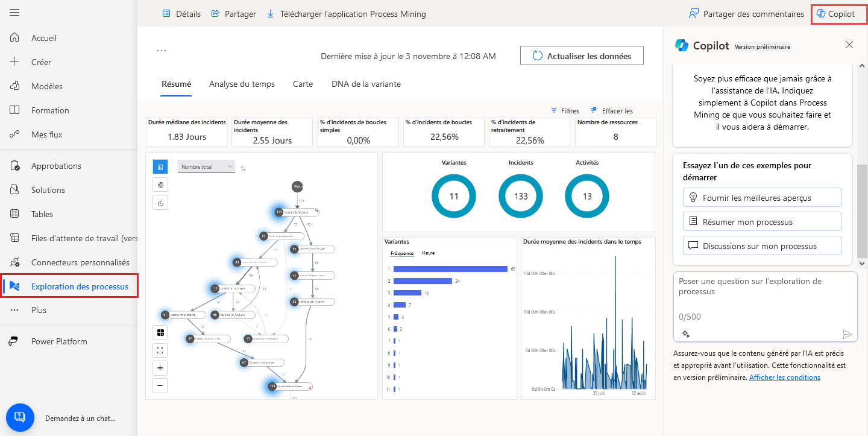Click Résumer mon processus suggestion
The height and width of the screenshot is (436, 868).
click(x=762, y=221)
